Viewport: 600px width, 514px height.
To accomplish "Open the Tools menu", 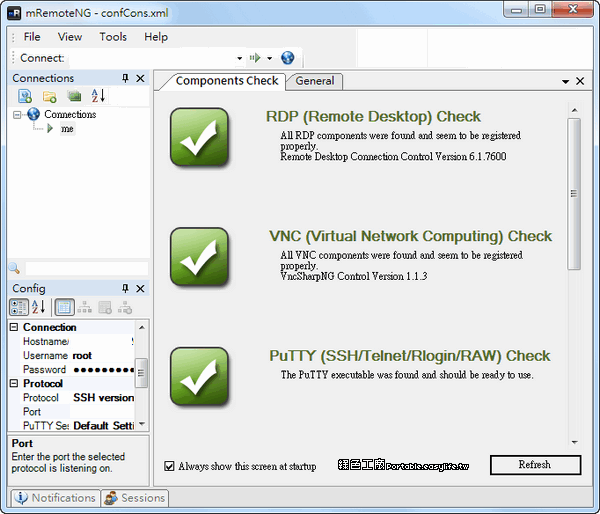I will click(113, 37).
